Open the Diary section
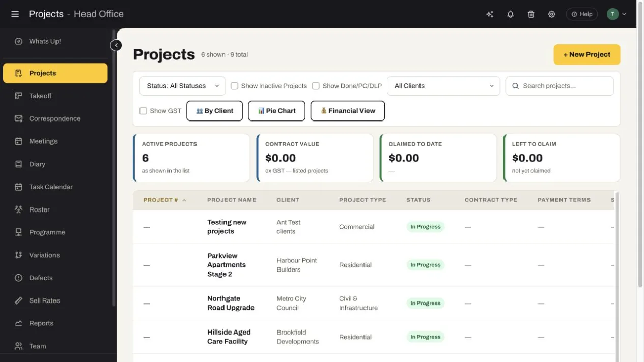This screenshot has height=362, width=644. point(55,164)
